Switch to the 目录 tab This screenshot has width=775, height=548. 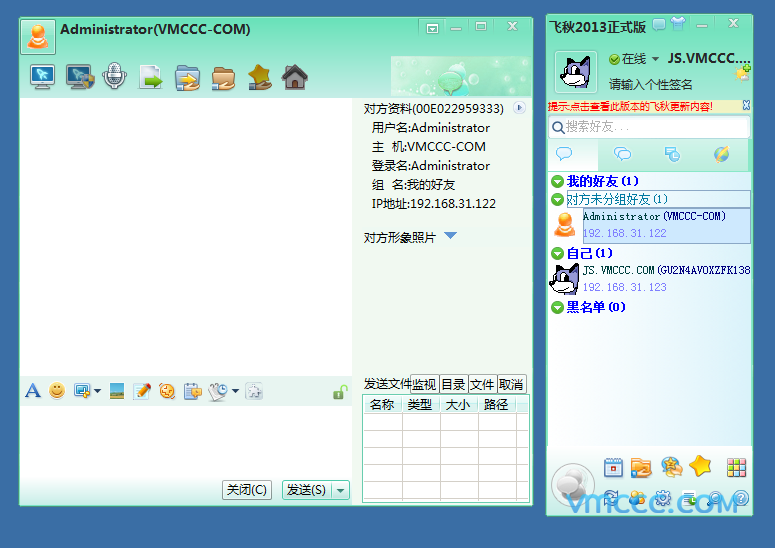click(x=453, y=384)
